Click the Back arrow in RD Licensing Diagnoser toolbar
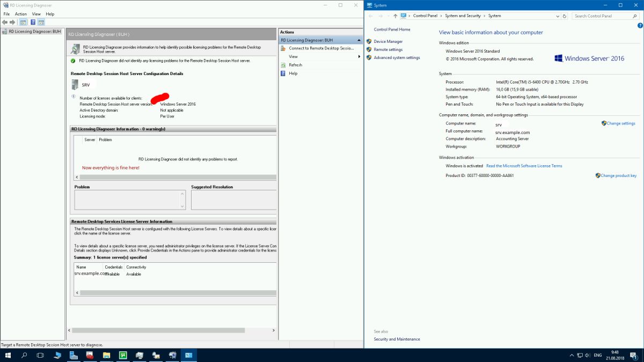The image size is (644, 362). tap(5, 23)
